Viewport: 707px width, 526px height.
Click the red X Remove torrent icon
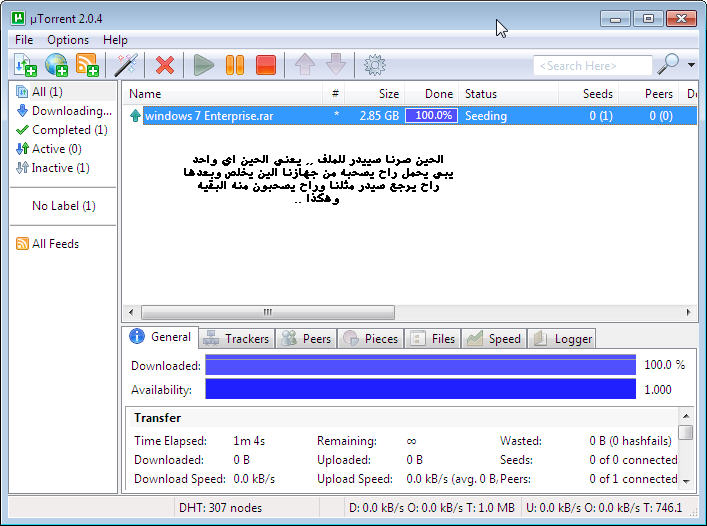(x=165, y=65)
